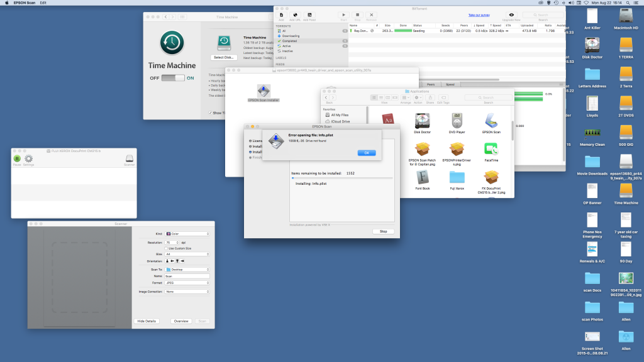The height and width of the screenshot is (362, 644).
Task: Select FX DocuPrint CM215 b pkg file
Action: pyautogui.click(x=491, y=178)
